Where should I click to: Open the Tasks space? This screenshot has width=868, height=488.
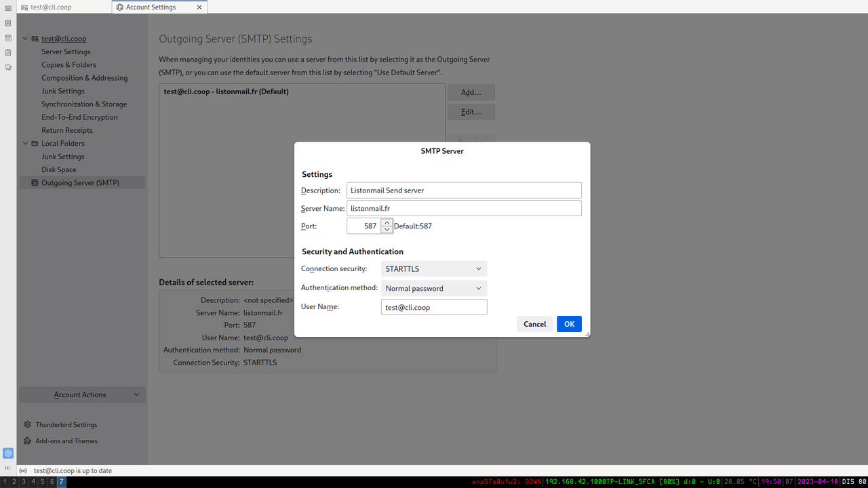point(8,53)
